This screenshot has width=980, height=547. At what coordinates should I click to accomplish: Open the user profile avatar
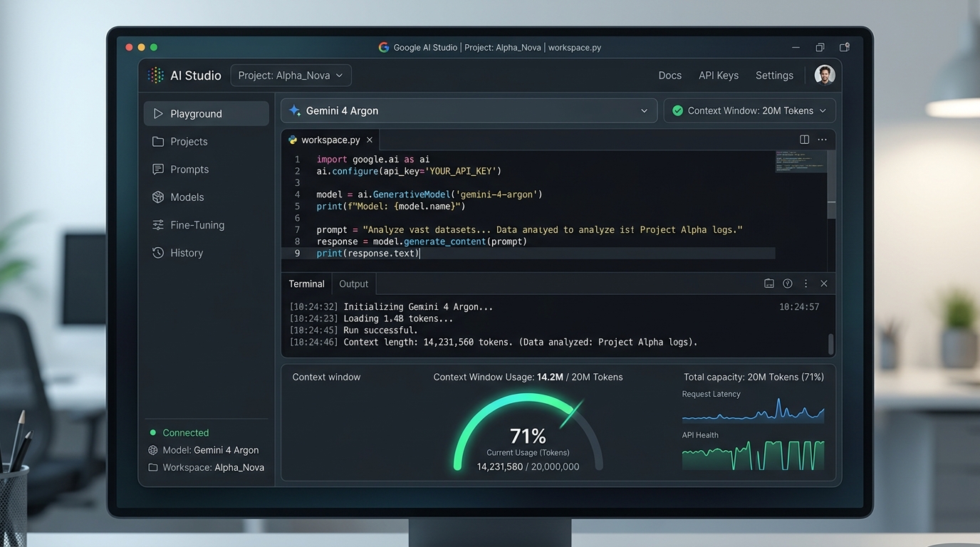(825, 75)
